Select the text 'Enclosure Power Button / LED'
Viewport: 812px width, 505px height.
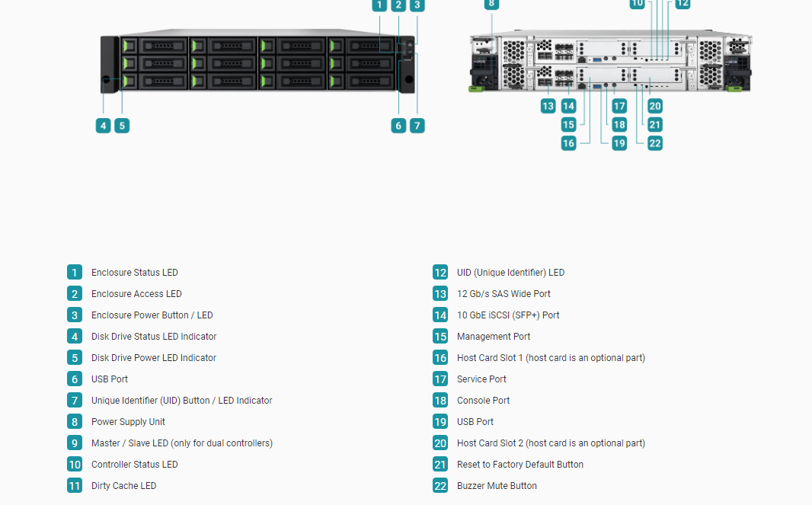[x=152, y=315]
